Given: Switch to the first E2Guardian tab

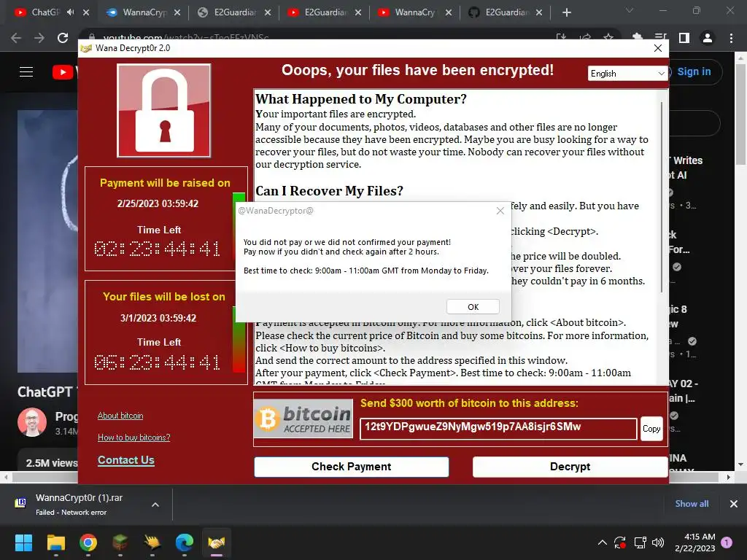Looking at the screenshot, I should [234, 12].
